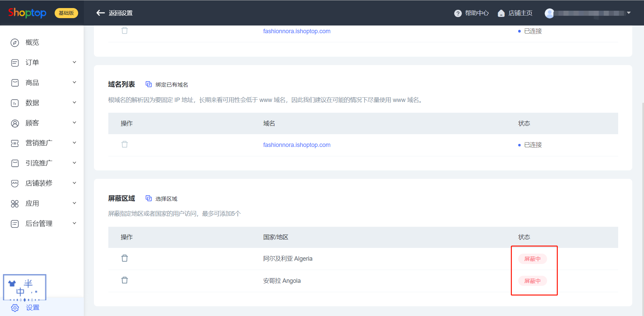Click 绑定已有域名 bind existing domain

167,85
